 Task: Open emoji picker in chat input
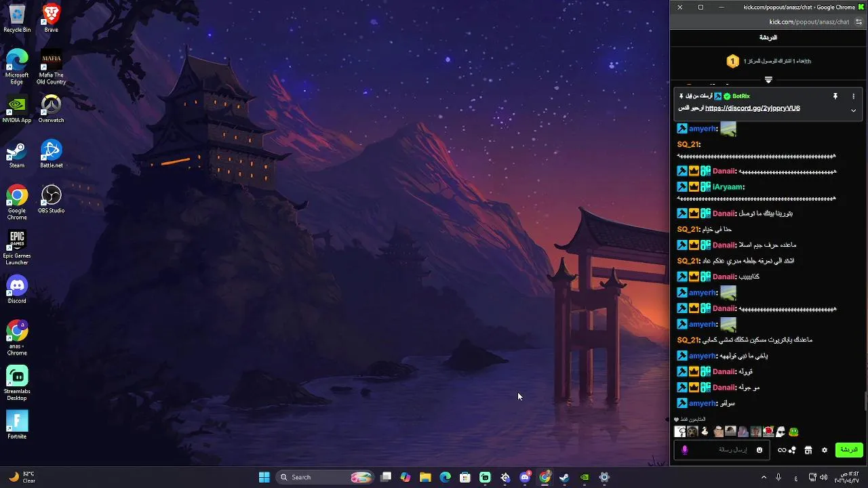759,450
